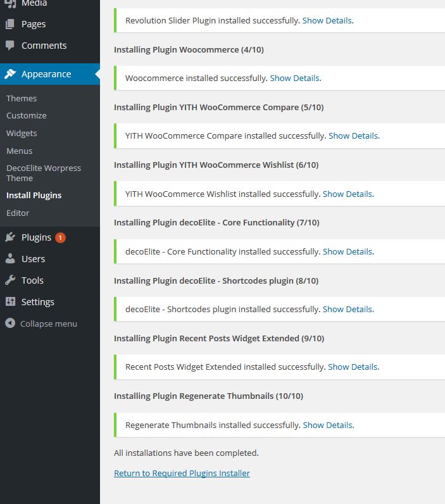Show Details for Regenerate Thumbnails install
This screenshot has width=445, height=504.
click(x=329, y=425)
